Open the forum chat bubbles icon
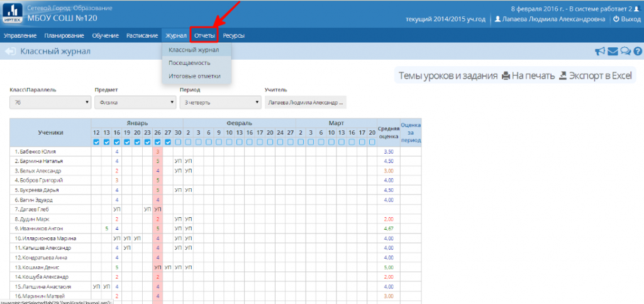Image resolution: width=644 pixels, height=304 pixels. click(x=625, y=52)
